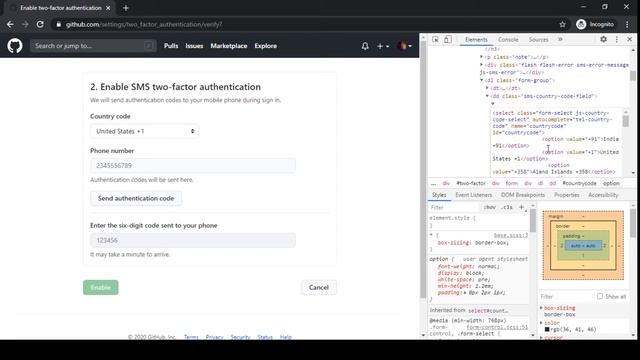Screen dimensions: 640x360
Task: Open the Styles pane tab
Action: coord(439,195)
